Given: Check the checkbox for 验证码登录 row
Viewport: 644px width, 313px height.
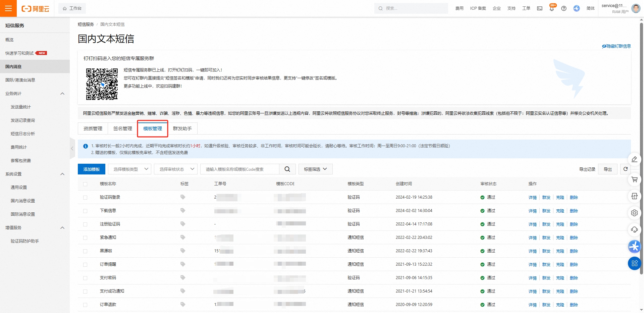Looking at the screenshot, I should [x=85, y=198].
